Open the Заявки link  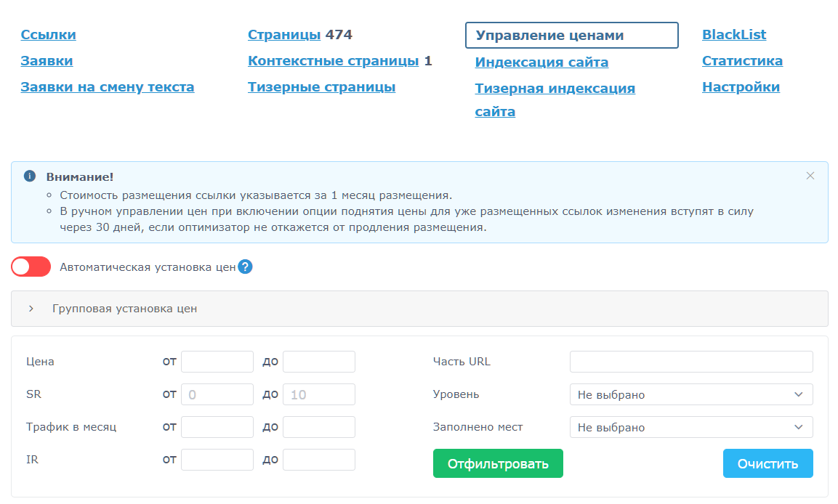pyautogui.click(x=47, y=61)
